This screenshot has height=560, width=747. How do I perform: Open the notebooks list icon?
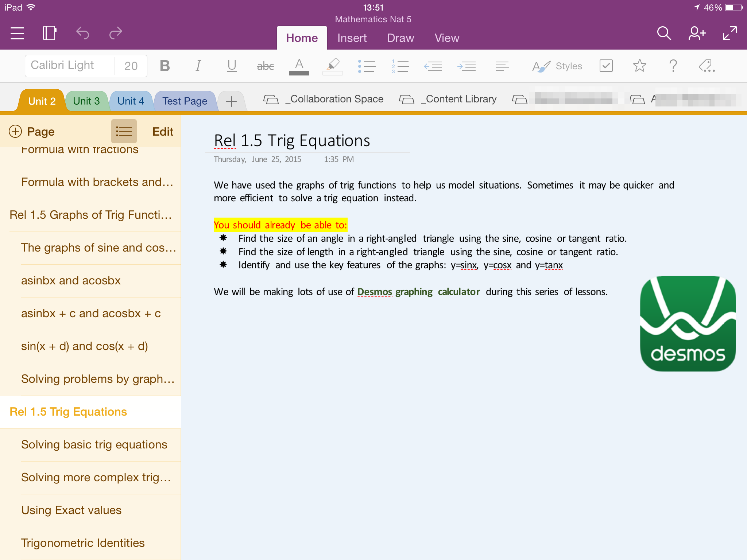click(49, 33)
